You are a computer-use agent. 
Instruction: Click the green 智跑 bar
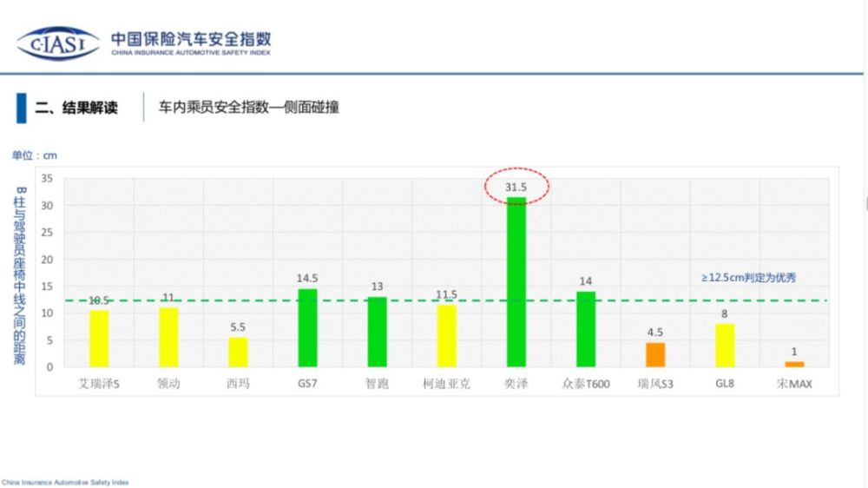coord(377,332)
